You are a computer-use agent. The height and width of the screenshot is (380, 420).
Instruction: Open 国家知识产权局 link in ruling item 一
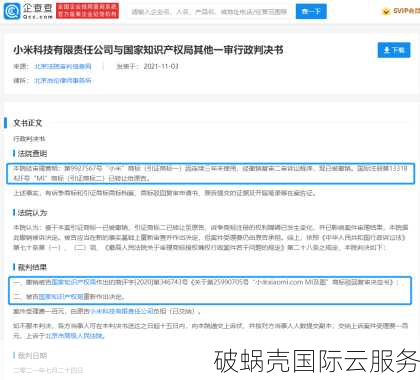coord(74,282)
